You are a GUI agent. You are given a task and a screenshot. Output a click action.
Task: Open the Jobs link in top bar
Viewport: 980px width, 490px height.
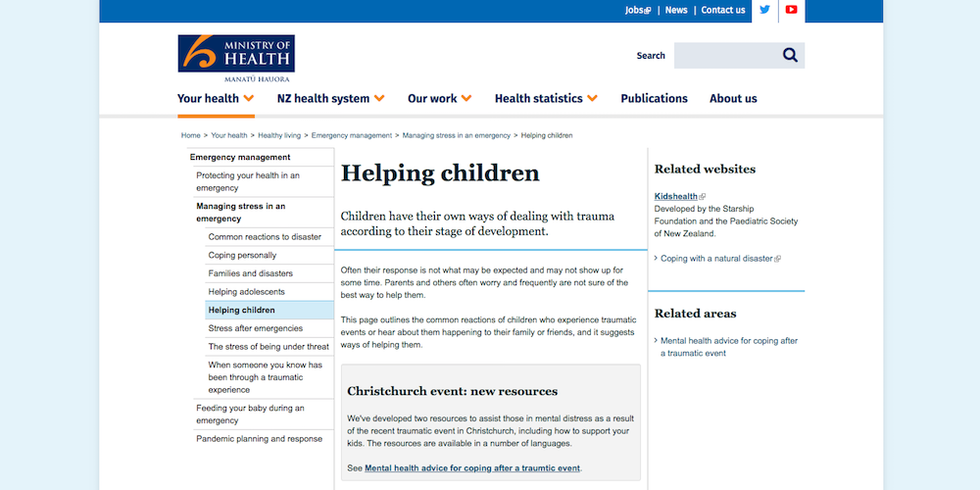pyautogui.click(x=637, y=11)
